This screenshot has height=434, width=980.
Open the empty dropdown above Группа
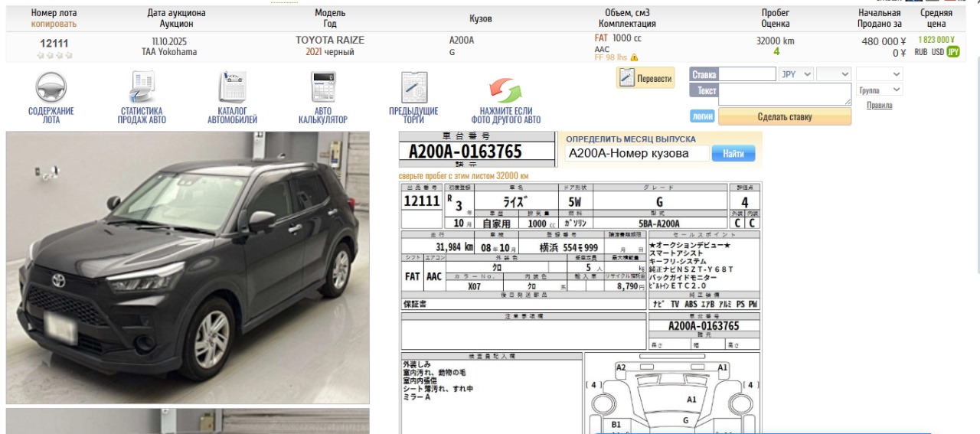[880, 74]
